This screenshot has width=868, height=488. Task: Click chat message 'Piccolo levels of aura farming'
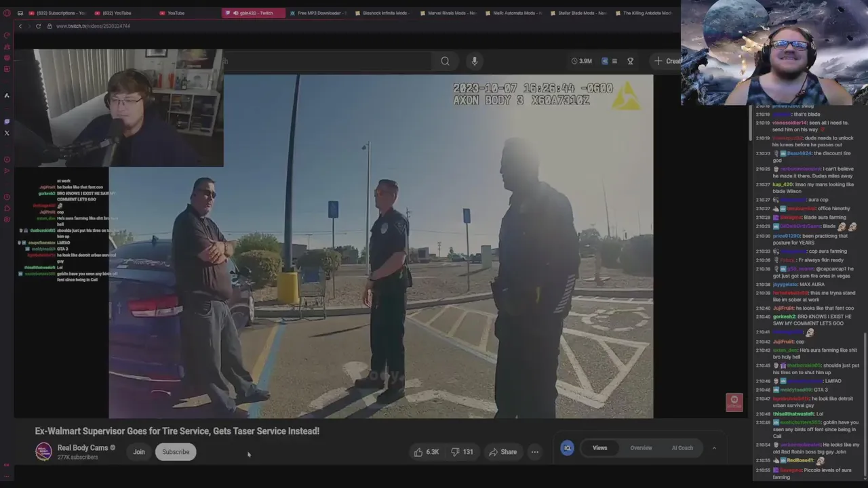pos(812,473)
